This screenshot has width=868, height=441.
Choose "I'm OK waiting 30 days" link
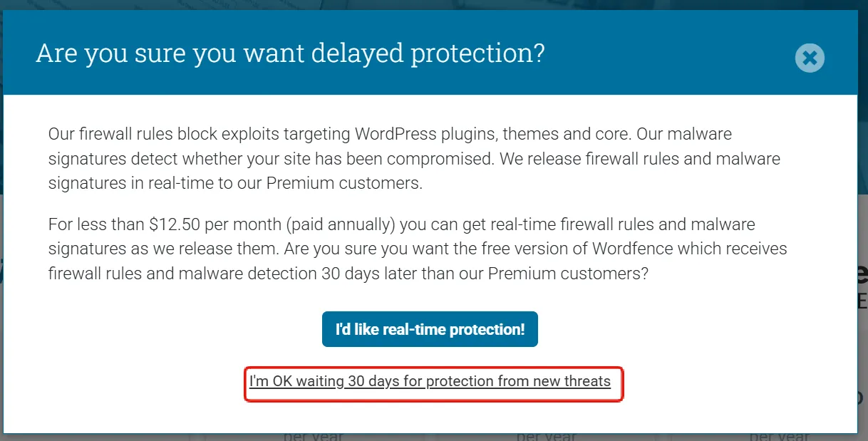tap(430, 381)
